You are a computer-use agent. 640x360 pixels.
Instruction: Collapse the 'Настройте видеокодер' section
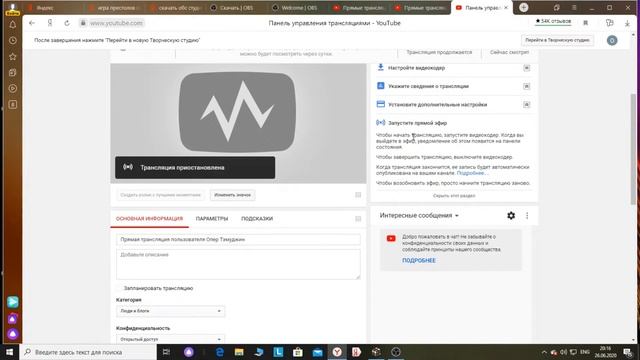click(x=527, y=68)
